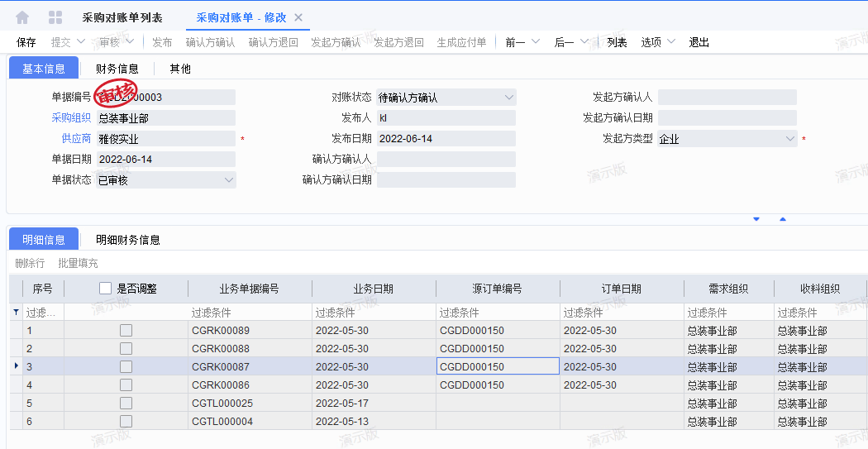Click 确认方确认 in toolbar
The width and height of the screenshot is (868, 449).
tap(210, 42)
